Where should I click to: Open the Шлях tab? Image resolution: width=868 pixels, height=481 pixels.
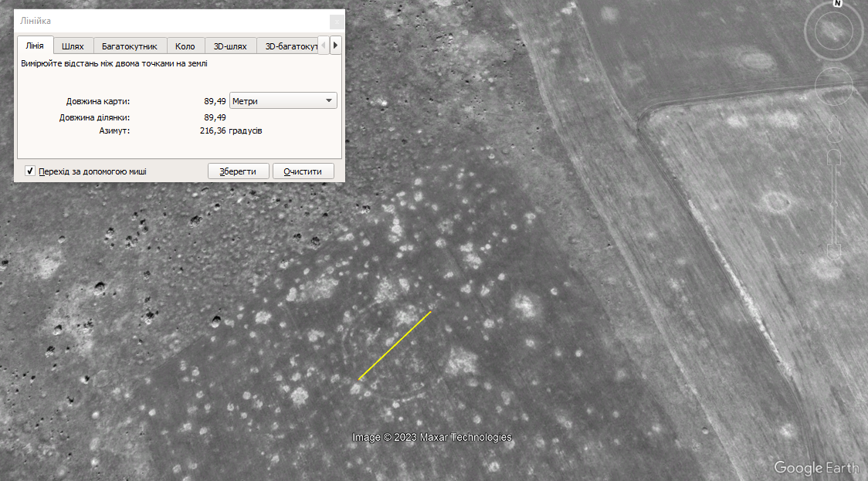[x=73, y=46]
